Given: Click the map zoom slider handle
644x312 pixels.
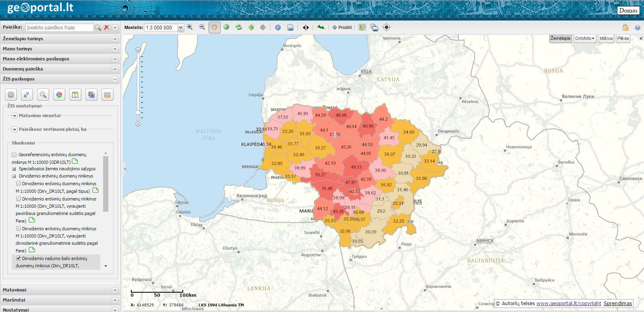Looking at the screenshot, I should tap(138, 113).
